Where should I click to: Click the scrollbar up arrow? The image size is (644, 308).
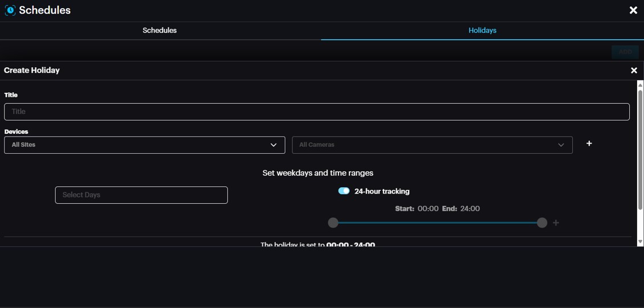coord(640,85)
